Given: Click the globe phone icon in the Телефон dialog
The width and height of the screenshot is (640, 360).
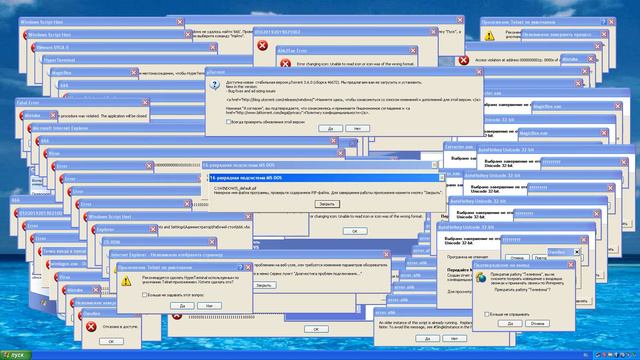Looking at the screenshot, I should pos(481,278).
